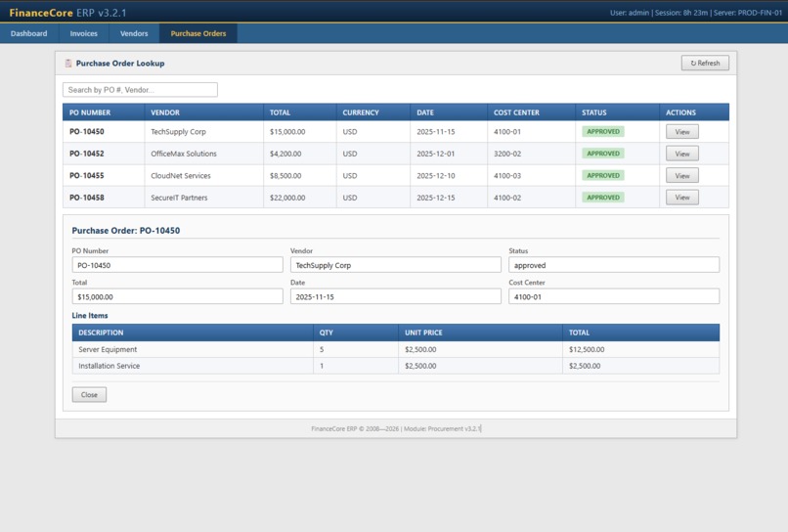Click the PO Number input field
This screenshot has height=532, width=788.
177,265
